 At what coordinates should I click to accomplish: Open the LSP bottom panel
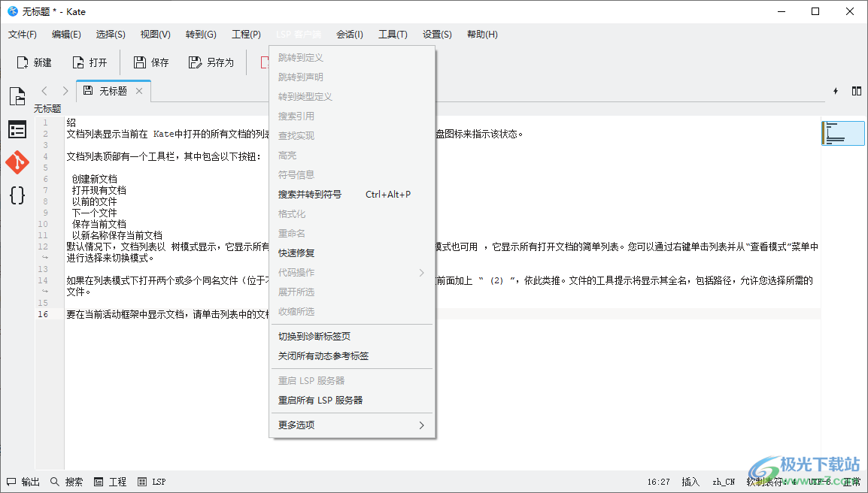pos(152,482)
